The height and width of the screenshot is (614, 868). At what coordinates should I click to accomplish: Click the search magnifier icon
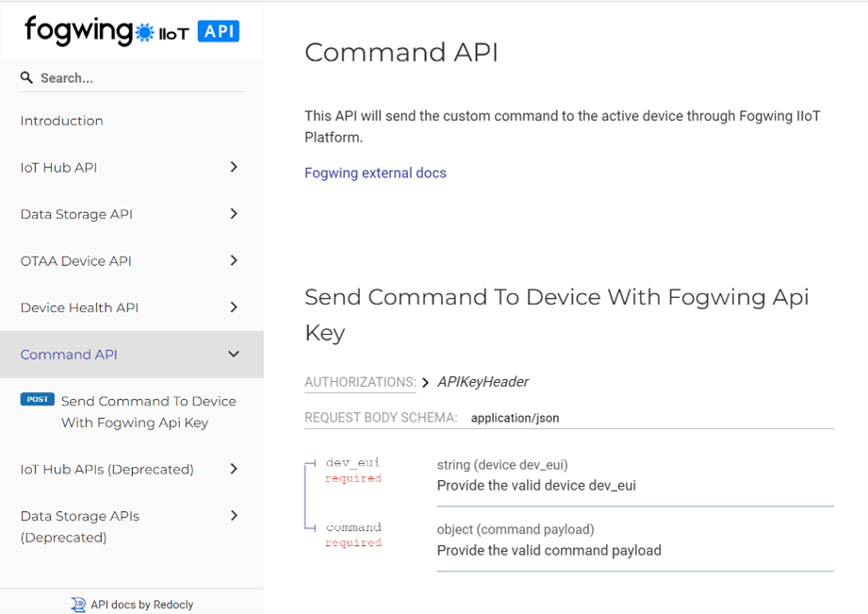point(26,77)
